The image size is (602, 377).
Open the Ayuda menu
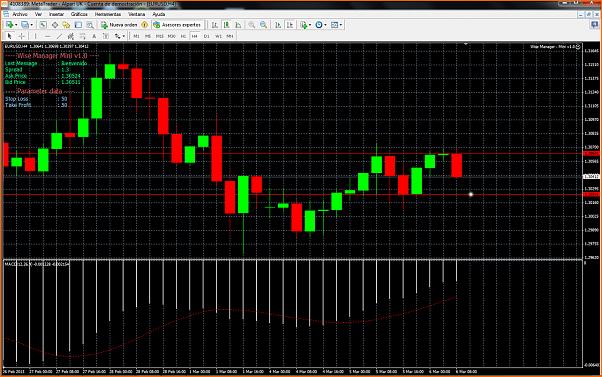coord(159,14)
